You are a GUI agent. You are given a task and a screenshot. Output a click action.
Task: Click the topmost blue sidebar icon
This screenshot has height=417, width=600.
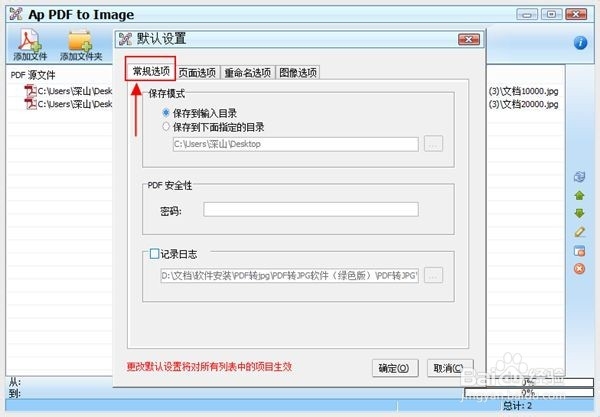[x=579, y=177]
